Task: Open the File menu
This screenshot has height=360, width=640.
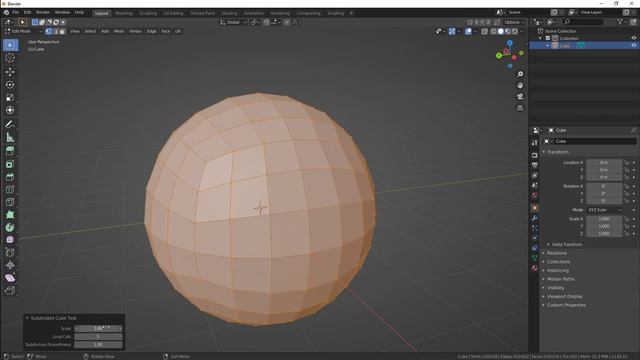Action: click(x=15, y=13)
